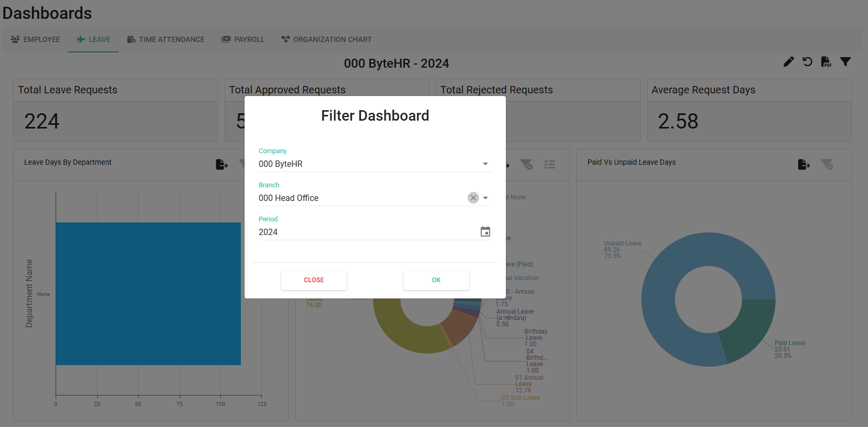Export Leave Days By Department chart
This screenshot has width=868, height=427.
point(221,165)
